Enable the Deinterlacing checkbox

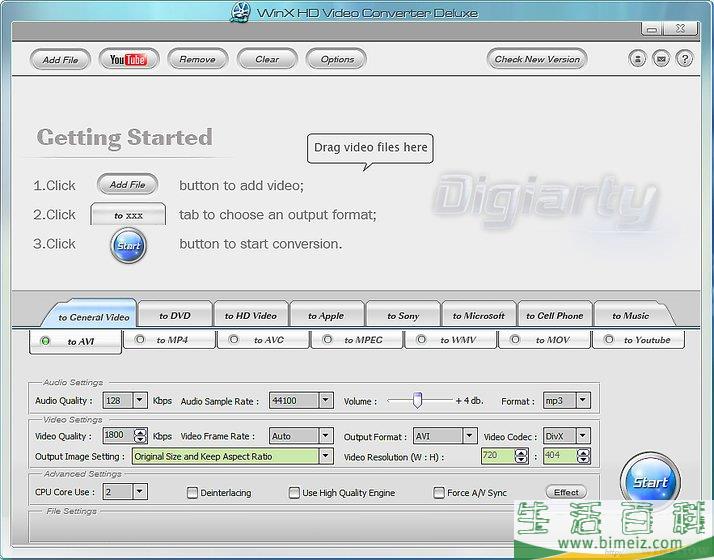point(192,493)
